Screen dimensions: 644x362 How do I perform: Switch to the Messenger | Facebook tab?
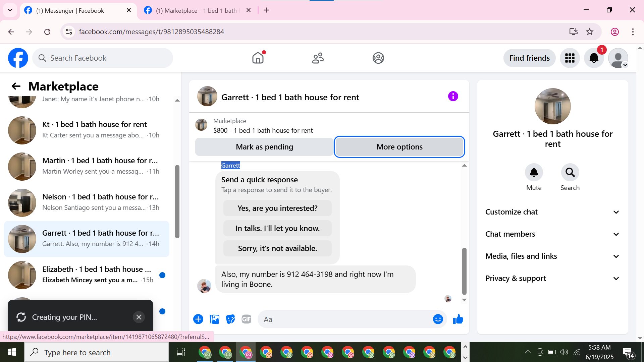(x=78, y=10)
